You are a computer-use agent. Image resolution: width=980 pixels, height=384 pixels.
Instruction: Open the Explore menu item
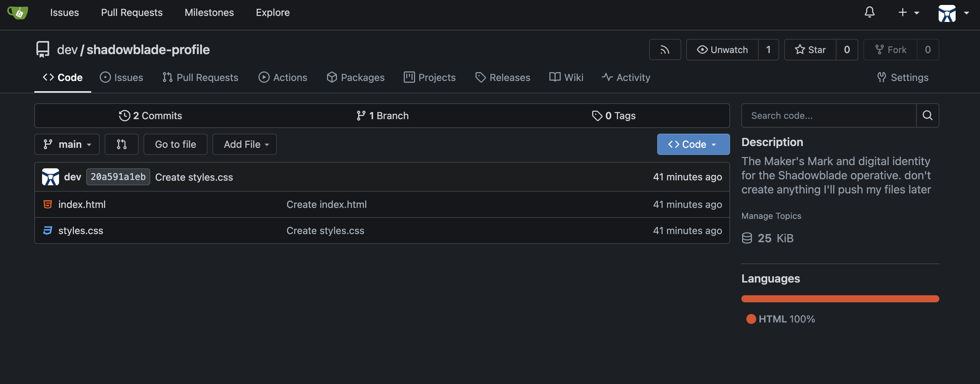click(272, 13)
